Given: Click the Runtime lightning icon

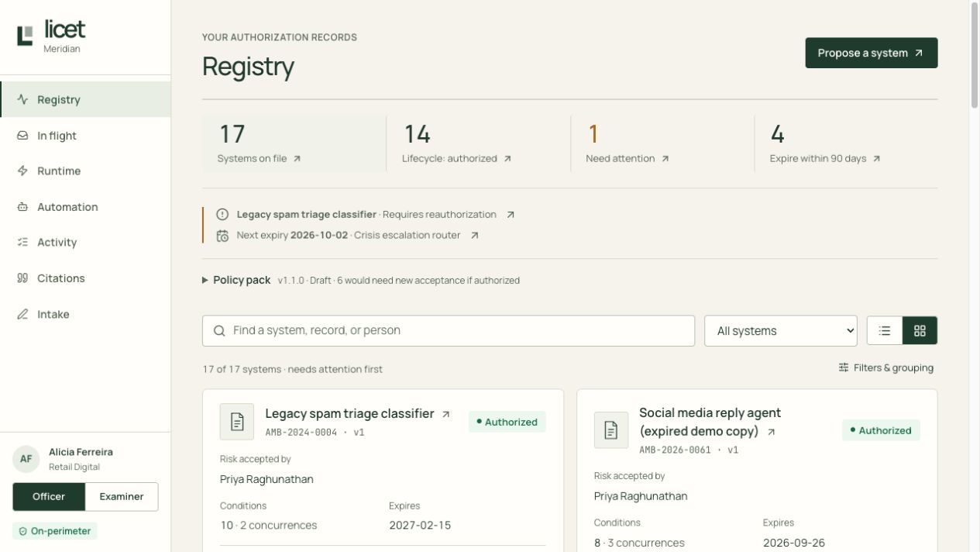Looking at the screenshot, I should (x=22, y=171).
